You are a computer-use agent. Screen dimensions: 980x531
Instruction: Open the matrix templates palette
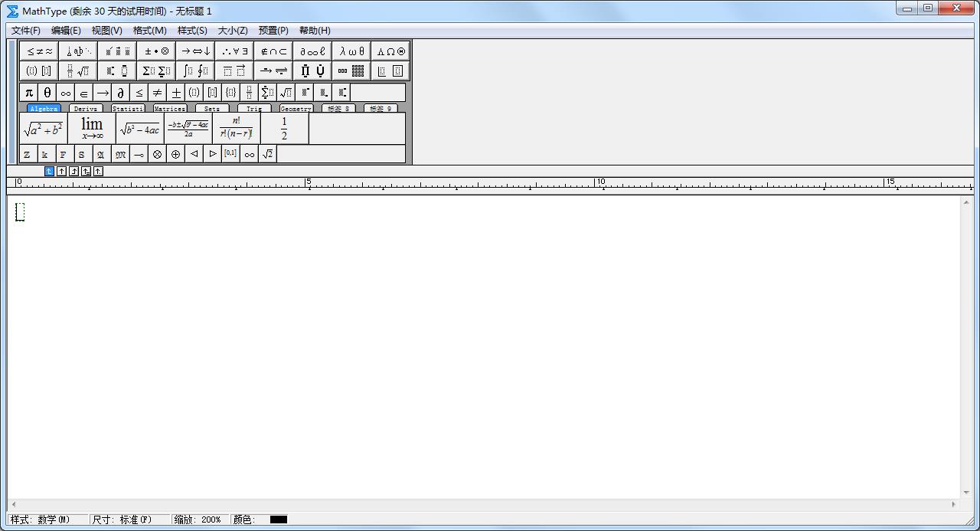352,71
